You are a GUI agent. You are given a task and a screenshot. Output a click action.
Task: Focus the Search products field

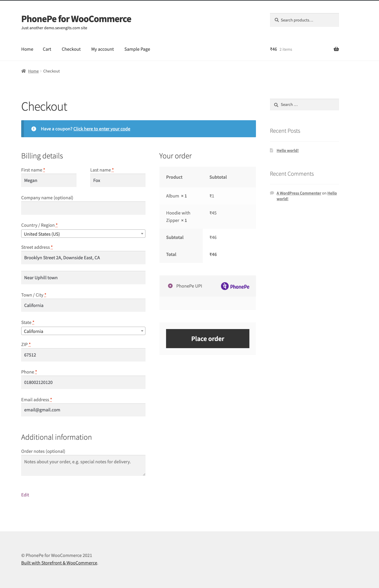304,20
